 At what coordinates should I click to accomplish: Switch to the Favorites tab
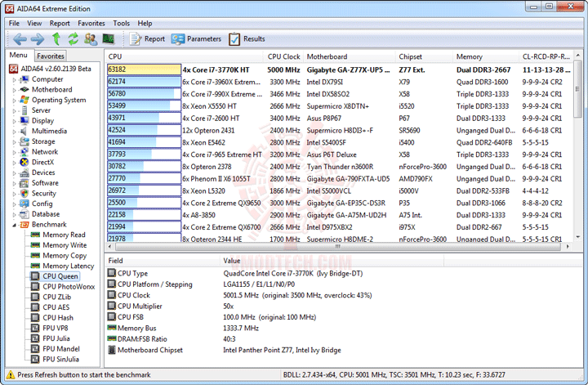coord(51,56)
